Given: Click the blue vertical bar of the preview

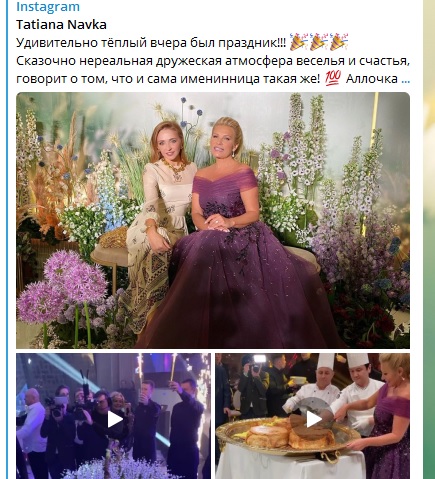Looking at the screenshot, I should pyautogui.click(x=6, y=239).
